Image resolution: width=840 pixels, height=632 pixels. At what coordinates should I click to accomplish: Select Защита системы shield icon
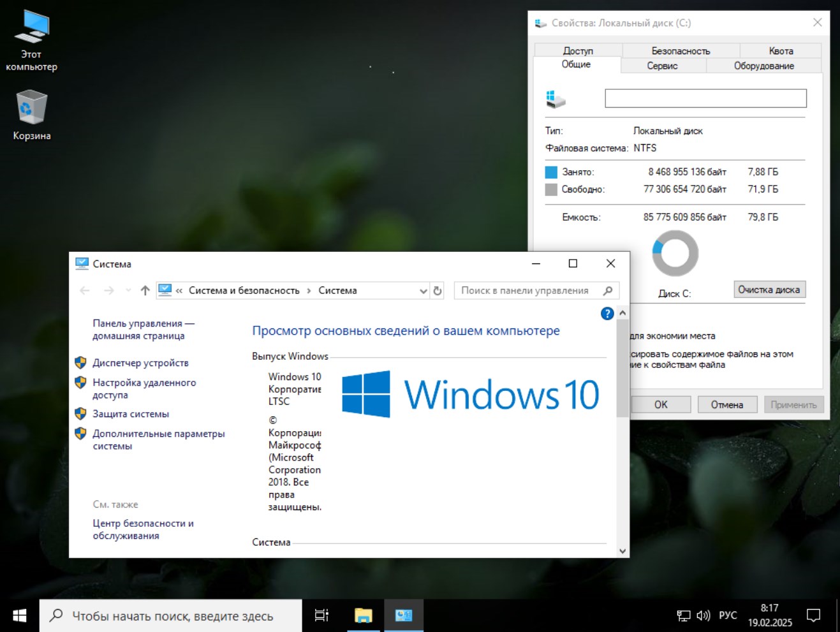click(80, 413)
